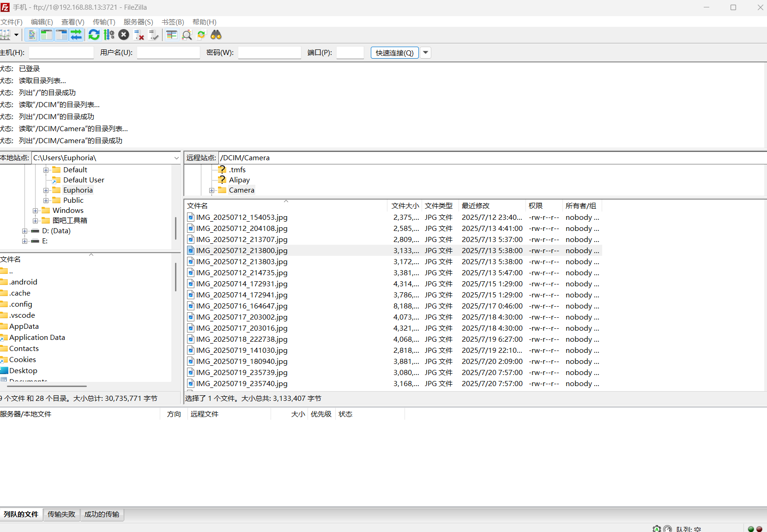Switch to the 传输失败 tab
The image size is (767, 532).
point(61,514)
